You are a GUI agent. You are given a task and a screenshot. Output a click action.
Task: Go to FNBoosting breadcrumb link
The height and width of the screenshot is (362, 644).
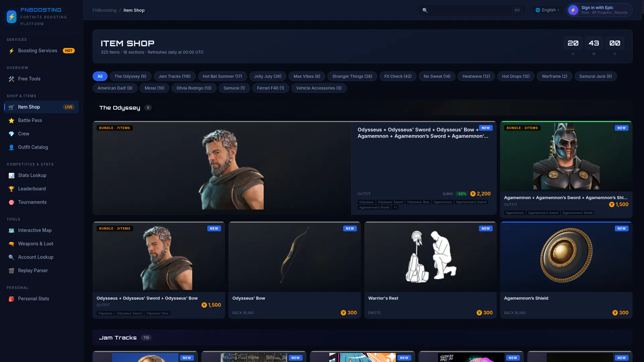[105, 10]
